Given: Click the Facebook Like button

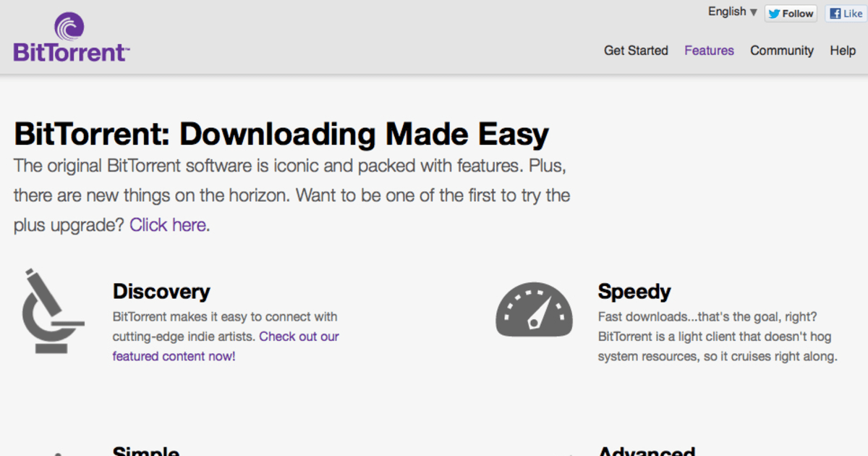Looking at the screenshot, I should pos(846,13).
